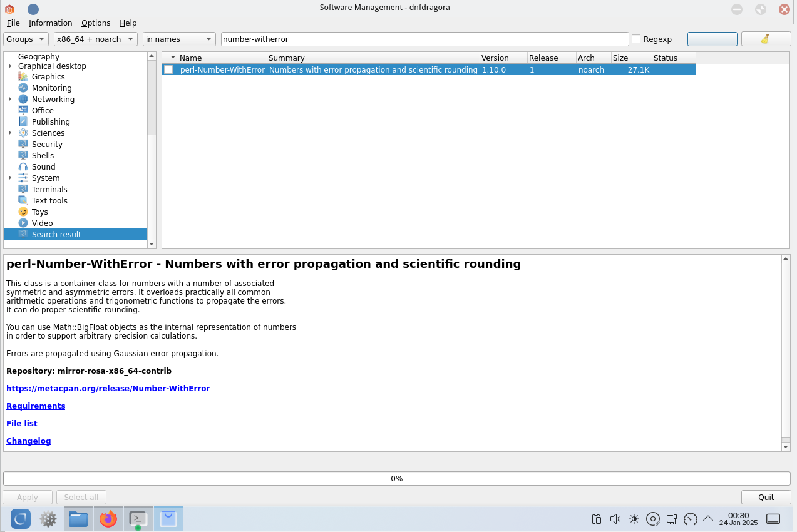Viewport: 797px width, 532px height.
Task: Expand the Sciences tree node arrow
Action: (9, 133)
